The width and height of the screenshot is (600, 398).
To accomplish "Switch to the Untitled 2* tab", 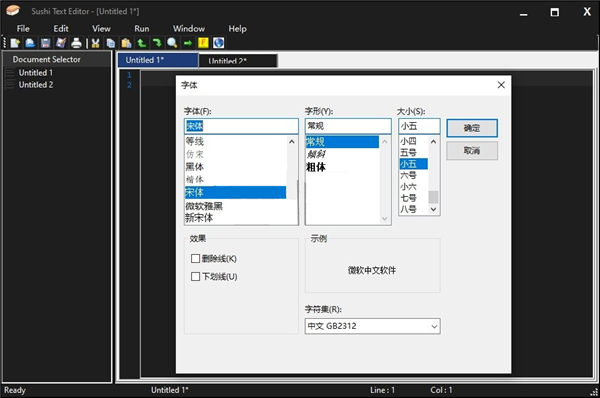I will (x=238, y=61).
